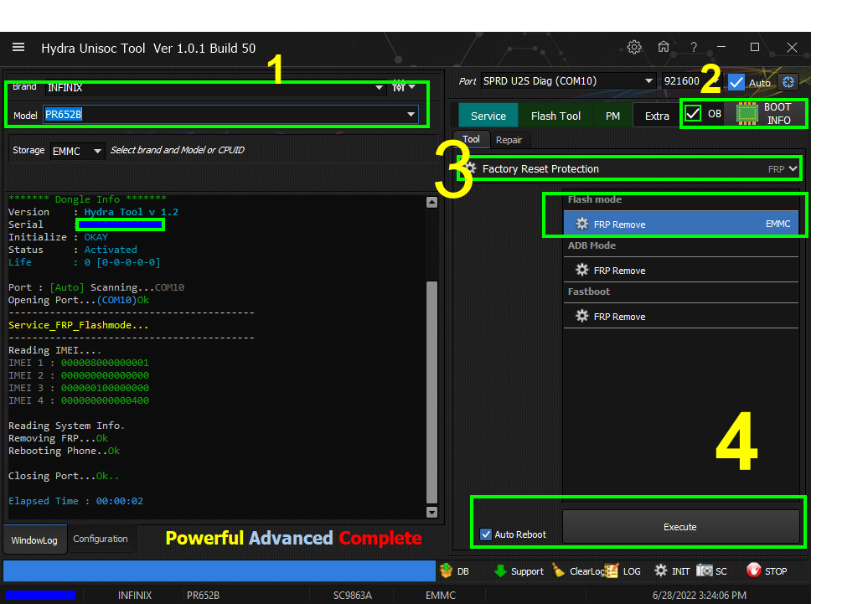
Task: Open the Brand dropdown showing INFINIX
Action: point(214,87)
